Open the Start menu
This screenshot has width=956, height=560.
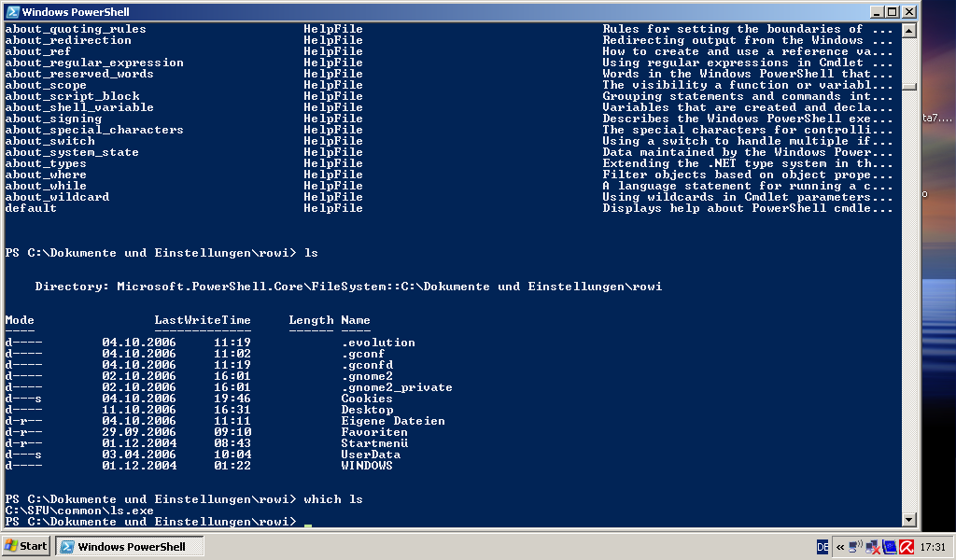click(x=26, y=546)
